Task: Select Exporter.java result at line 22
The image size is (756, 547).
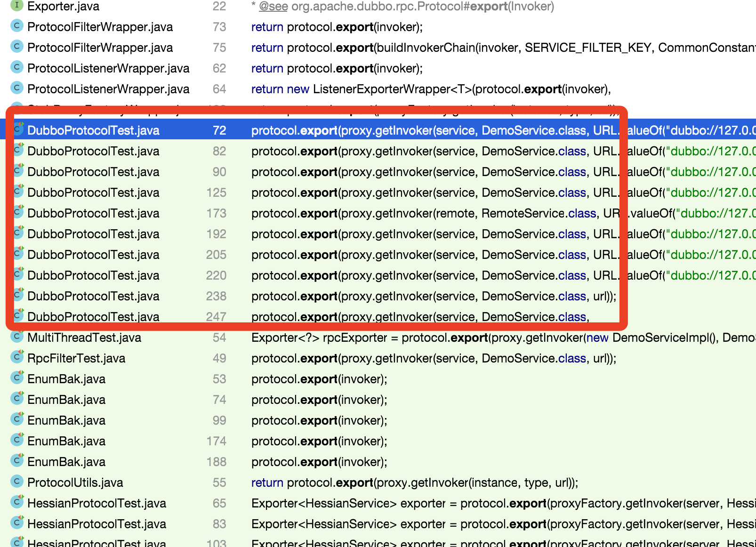Action: tap(378, 6)
